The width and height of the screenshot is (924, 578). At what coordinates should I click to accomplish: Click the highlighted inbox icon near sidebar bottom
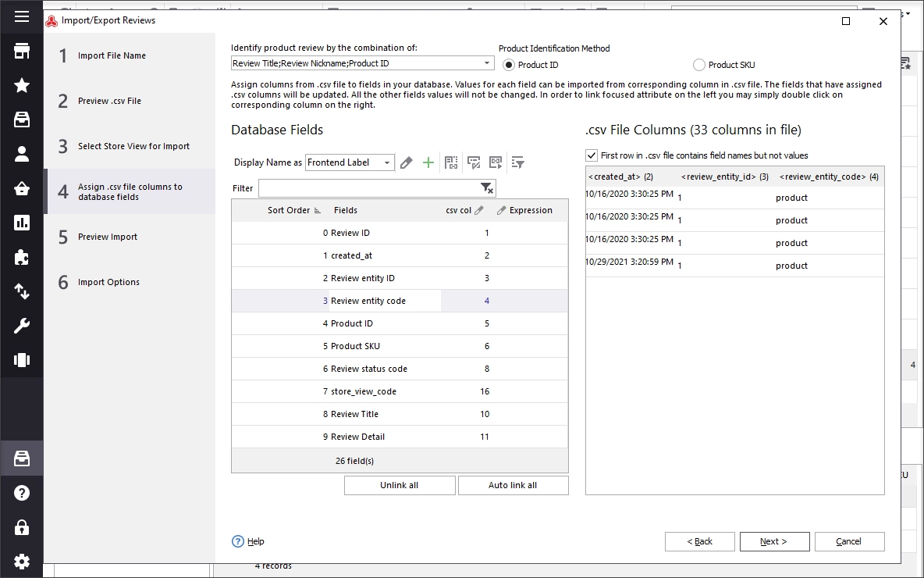coord(22,458)
